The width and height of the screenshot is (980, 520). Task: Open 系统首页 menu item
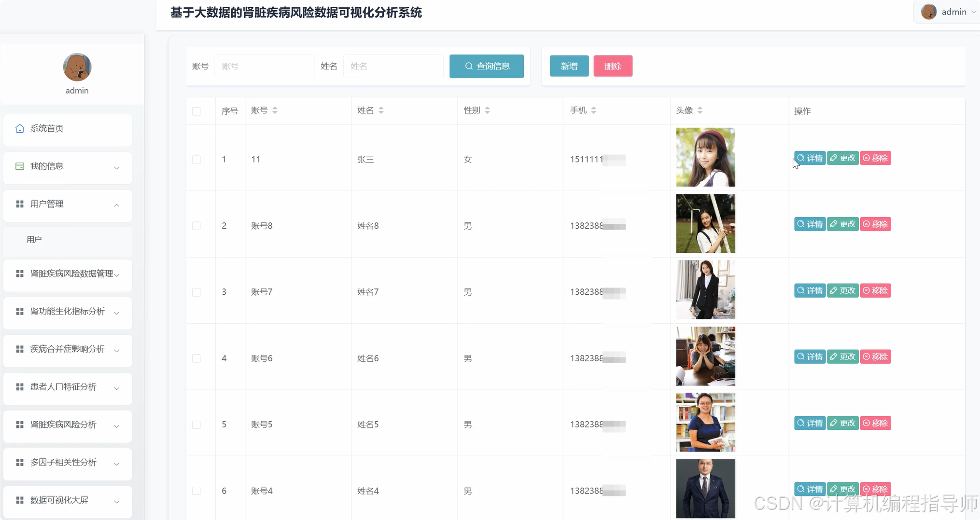coord(68,130)
